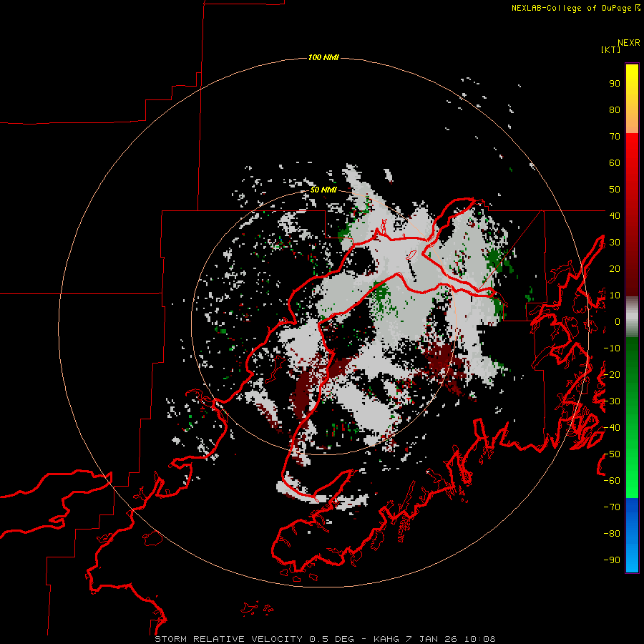Select the 30 value on velocity scale

615,243
